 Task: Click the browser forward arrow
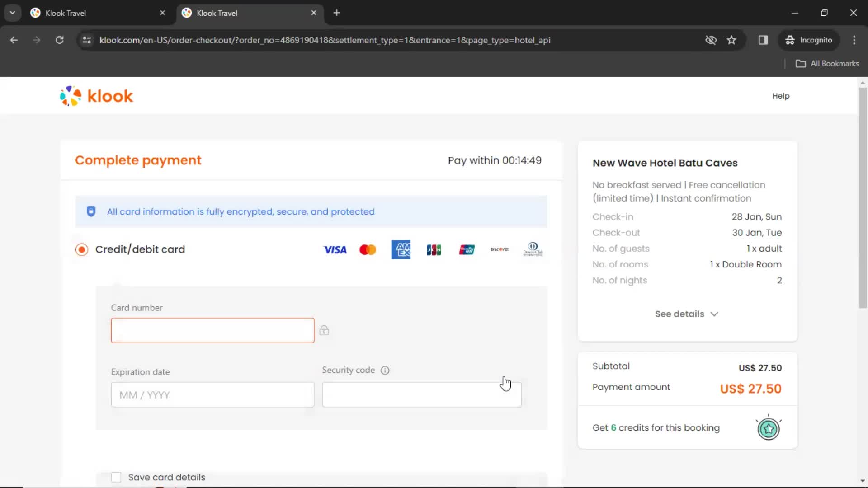point(37,40)
